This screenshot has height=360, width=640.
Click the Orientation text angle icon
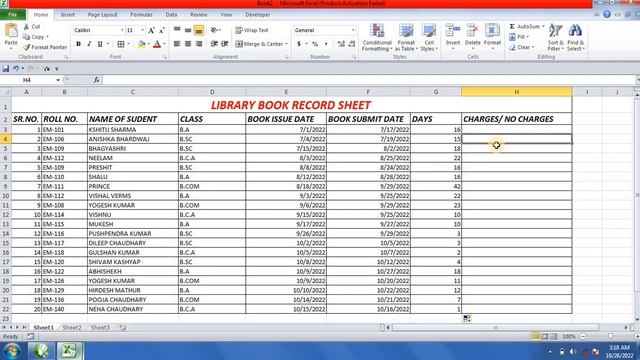pyautogui.click(x=214, y=30)
